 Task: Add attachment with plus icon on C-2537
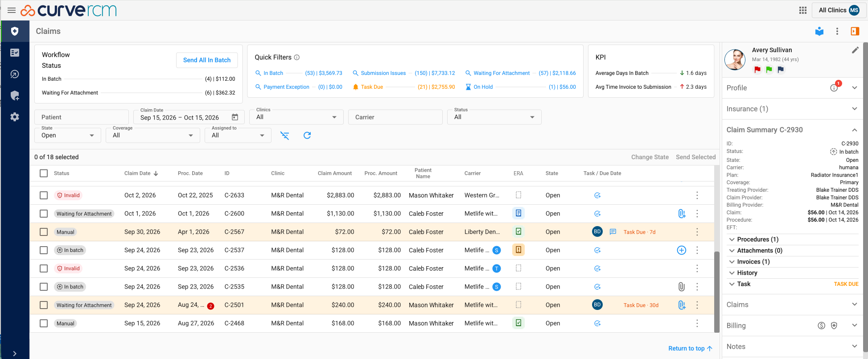(x=682, y=250)
